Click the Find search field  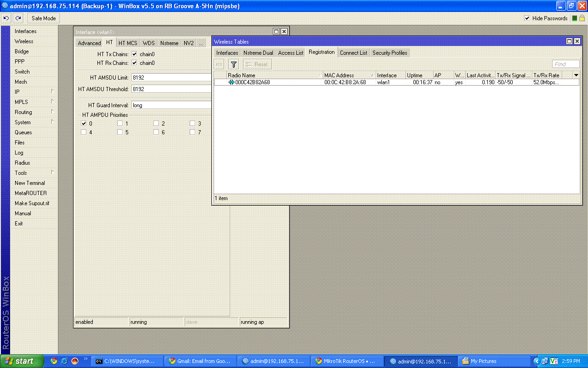pos(566,64)
